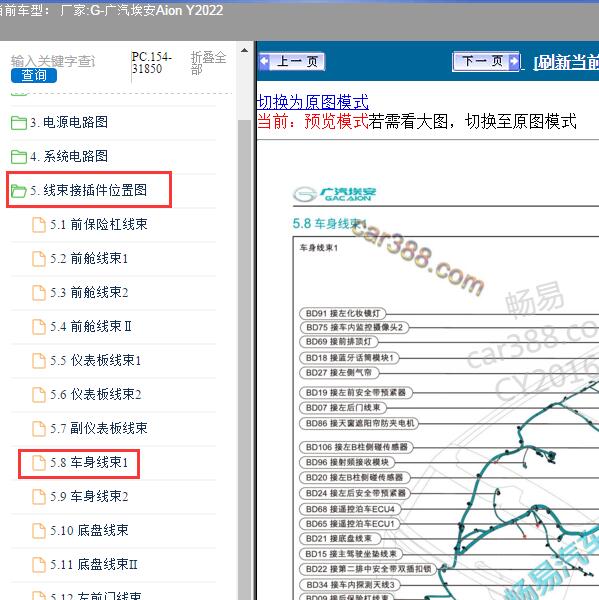Click document icon beside 5.6 仪表板线束2

38,395
